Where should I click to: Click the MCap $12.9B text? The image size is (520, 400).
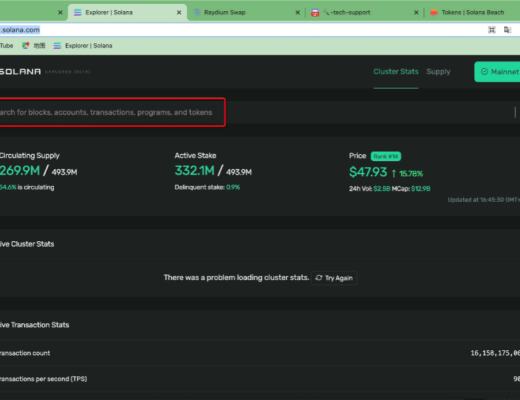[x=411, y=189]
